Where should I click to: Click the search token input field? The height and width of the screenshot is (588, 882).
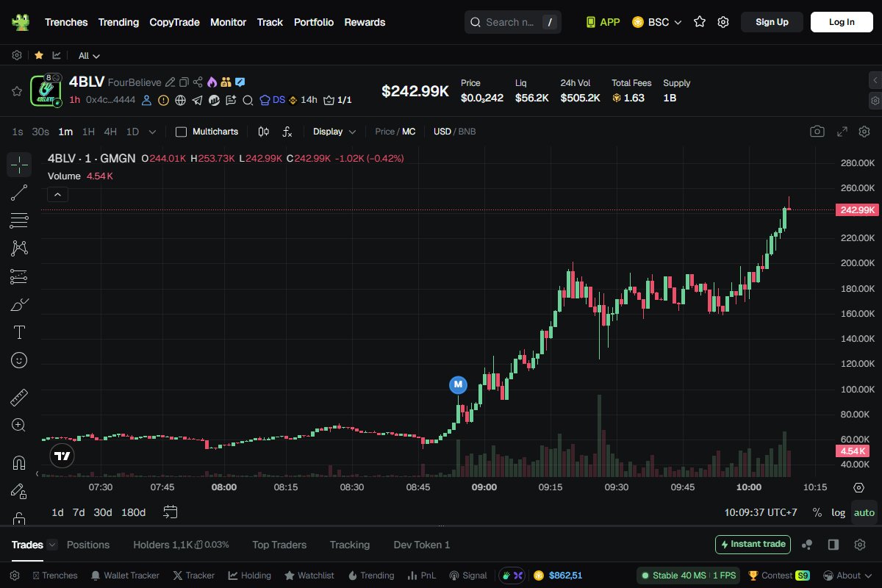pyautogui.click(x=513, y=22)
